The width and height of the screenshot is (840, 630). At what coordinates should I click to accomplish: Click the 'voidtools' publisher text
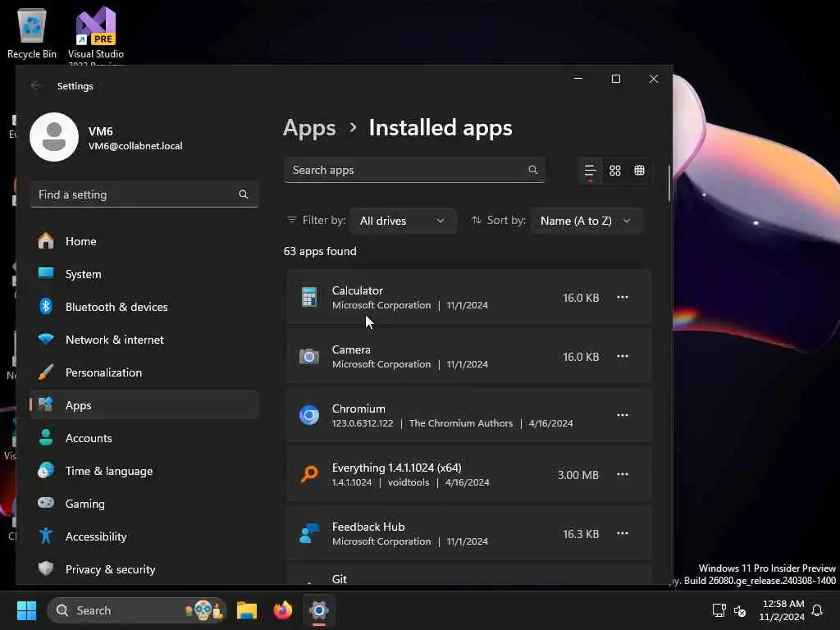tap(409, 482)
